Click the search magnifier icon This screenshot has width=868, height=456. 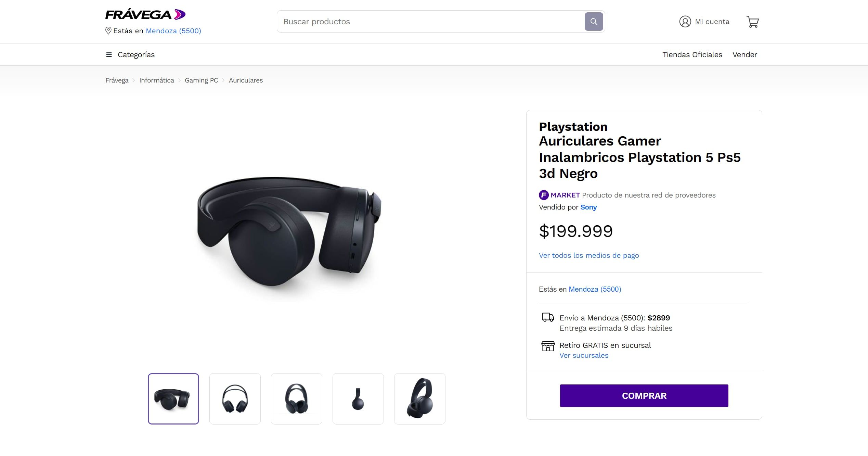pyautogui.click(x=594, y=21)
